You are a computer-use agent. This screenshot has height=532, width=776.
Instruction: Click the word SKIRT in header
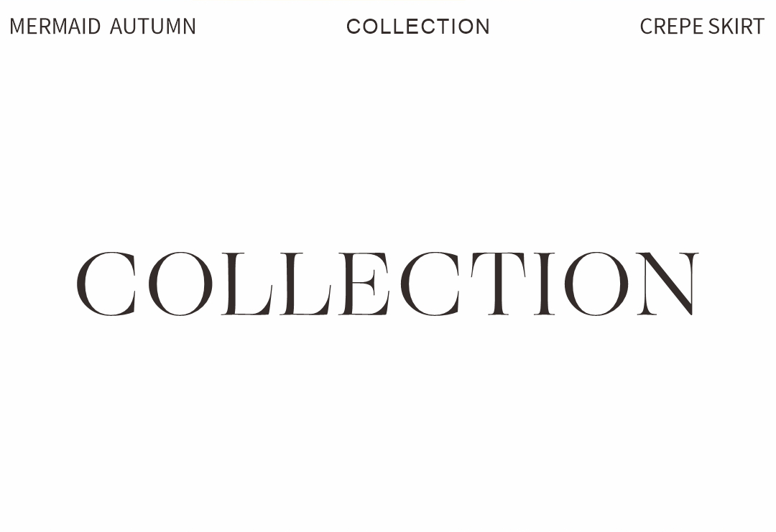point(736,26)
